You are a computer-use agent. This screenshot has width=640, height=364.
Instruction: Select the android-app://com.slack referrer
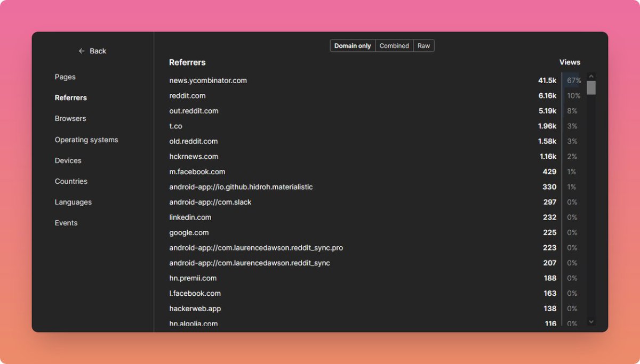[x=210, y=202]
